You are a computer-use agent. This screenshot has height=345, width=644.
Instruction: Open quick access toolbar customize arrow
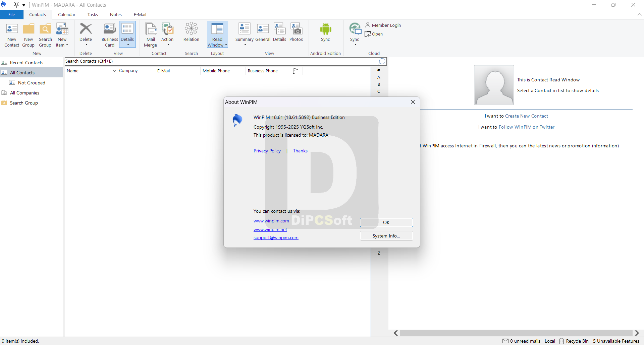pos(24,5)
